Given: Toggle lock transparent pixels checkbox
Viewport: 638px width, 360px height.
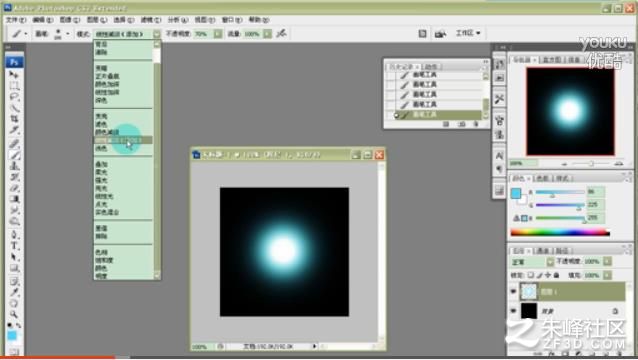Looking at the screenshot, I should (531, 275).
